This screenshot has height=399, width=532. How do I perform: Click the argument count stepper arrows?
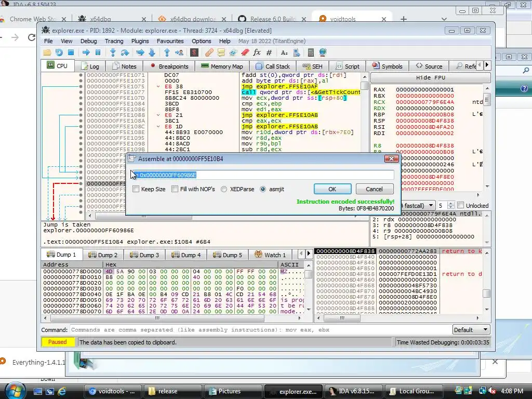click(450, 205)
